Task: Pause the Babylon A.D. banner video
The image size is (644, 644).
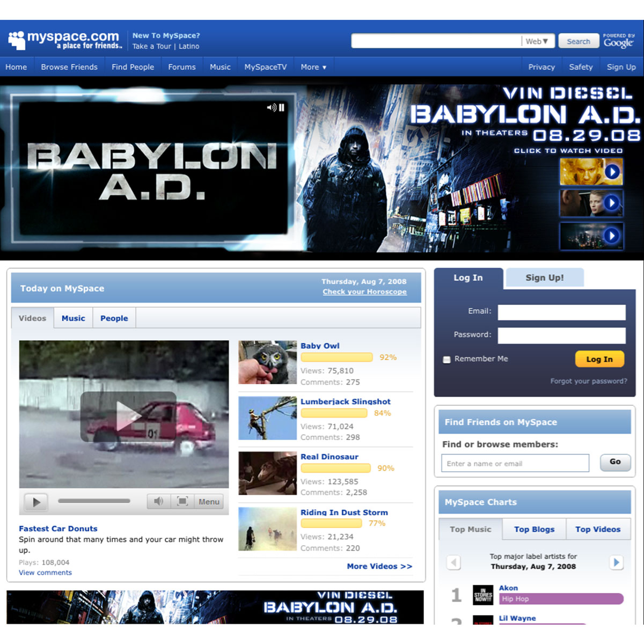Action: [282, 107]
